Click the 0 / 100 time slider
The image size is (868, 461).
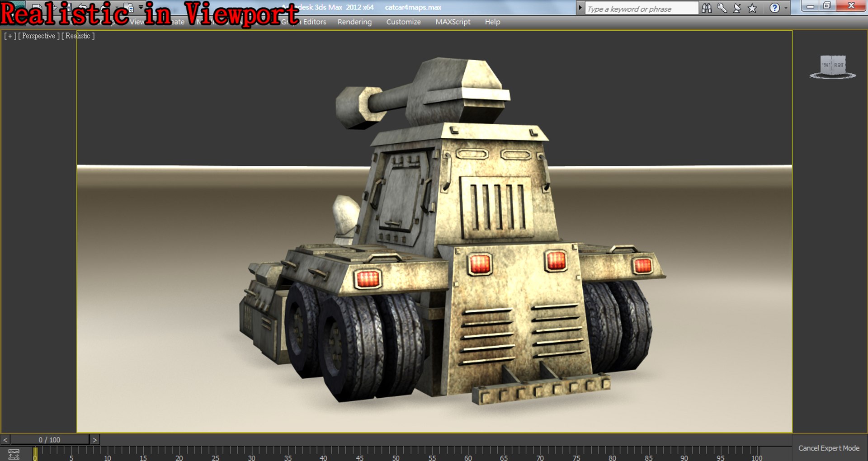point(50,440)
